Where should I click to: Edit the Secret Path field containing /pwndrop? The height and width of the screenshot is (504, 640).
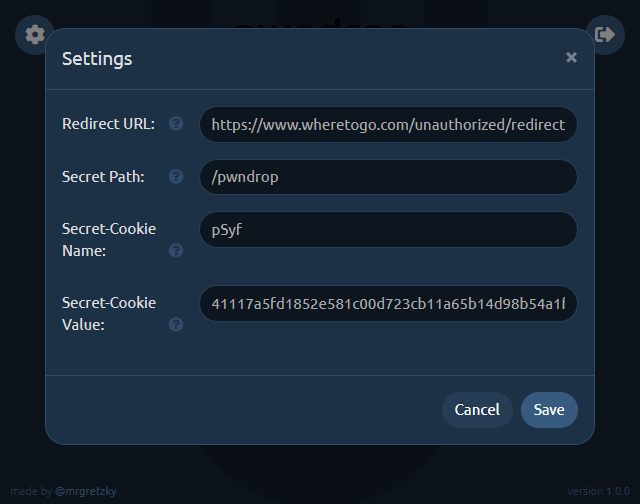pyautogui.click(x=388, y=177)
